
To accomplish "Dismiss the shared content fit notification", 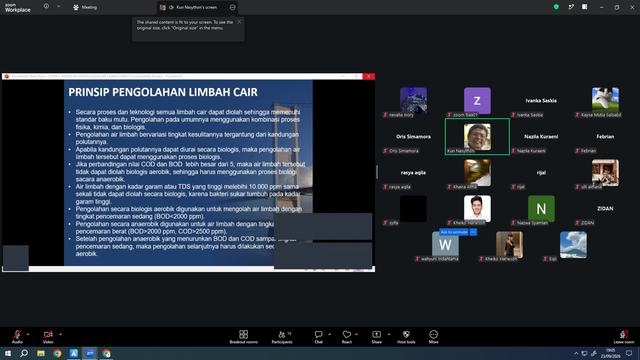I will click(239, 22).
